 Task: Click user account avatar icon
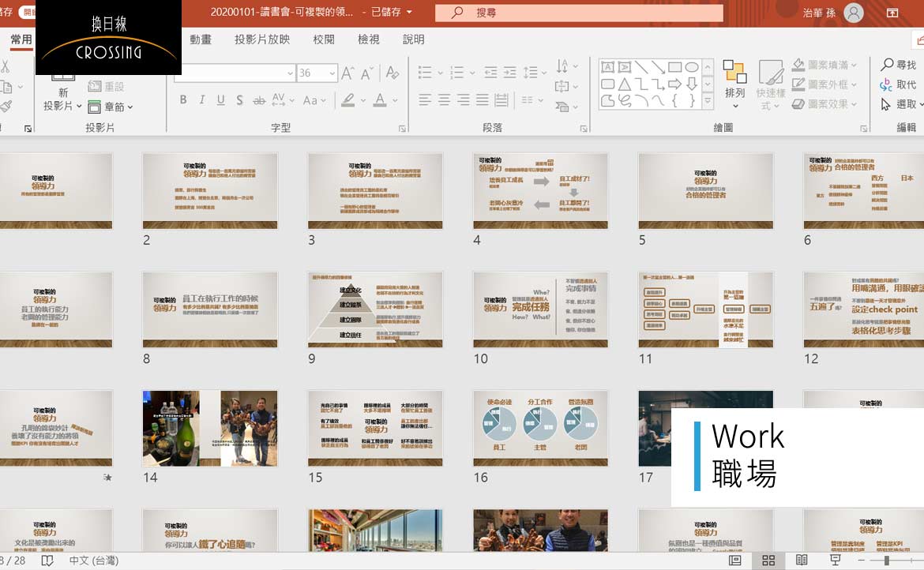[853, 13]
